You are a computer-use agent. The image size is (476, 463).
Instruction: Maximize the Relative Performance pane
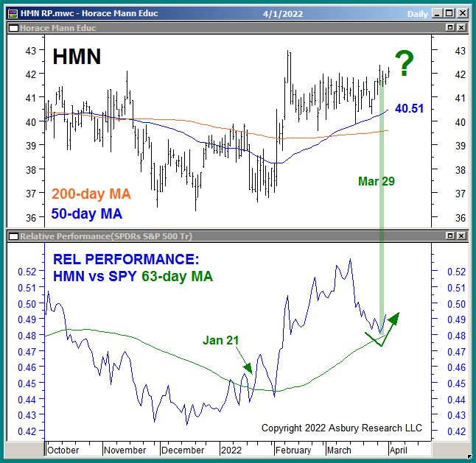[x=449, y=236]
